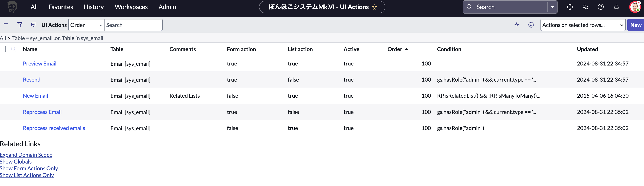Viewport: 644px width, 186px height.
Task: Open Actions on selected rows dropdown
Action: (x=583, y=25)
